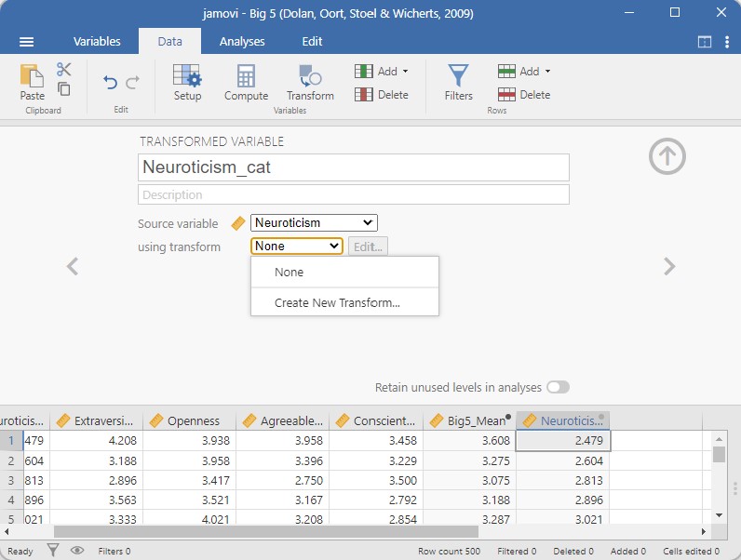Switch to the Edit tab
Viewport: 741px width, 560px height.
[312, 42]
